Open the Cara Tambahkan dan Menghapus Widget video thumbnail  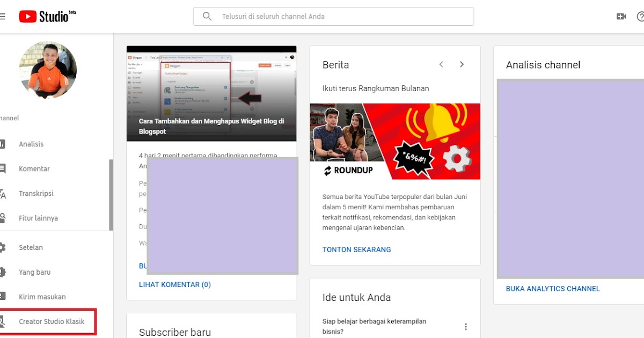click(x=211, y=93)
